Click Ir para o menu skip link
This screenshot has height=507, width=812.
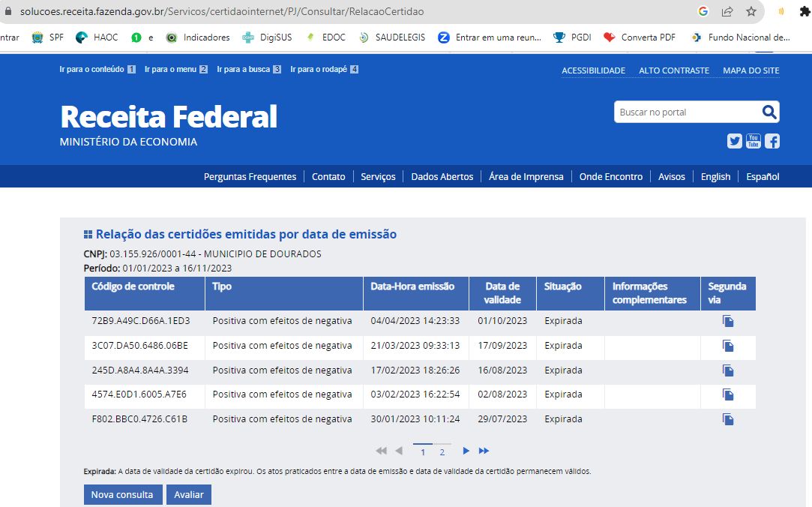click(x=176, y=70)
